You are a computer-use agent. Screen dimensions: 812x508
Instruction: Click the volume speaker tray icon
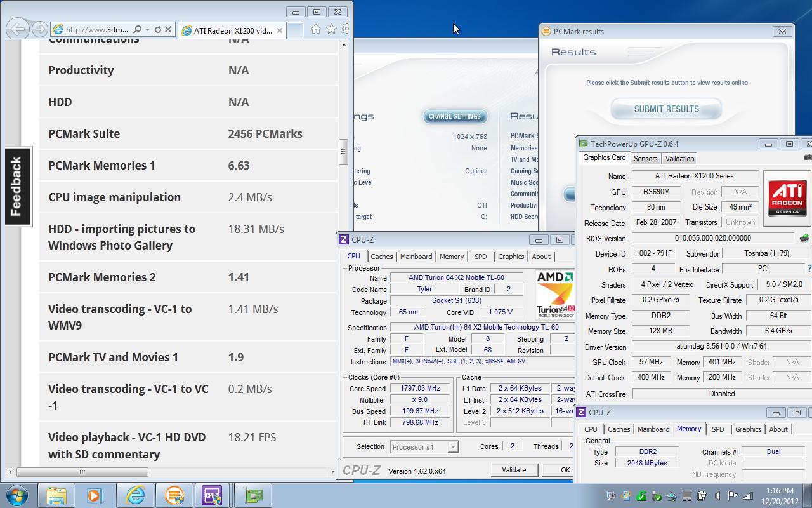[717, 496]
